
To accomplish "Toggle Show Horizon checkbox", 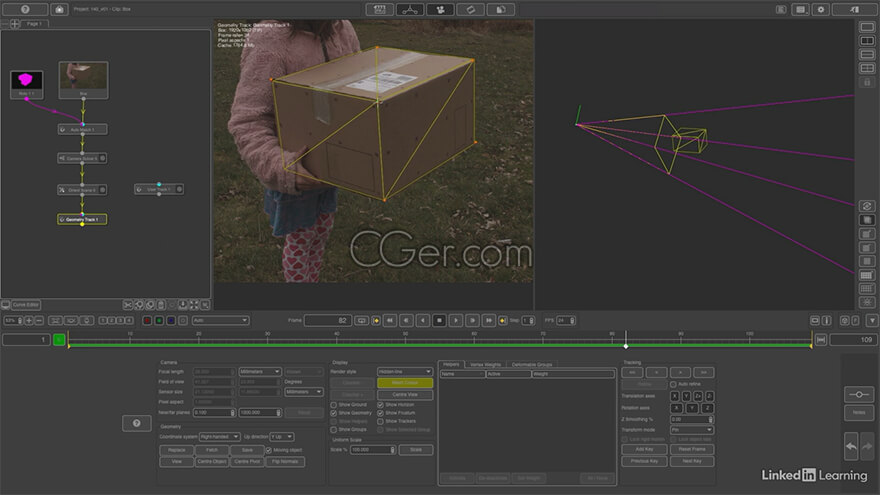I will (380, 405).
